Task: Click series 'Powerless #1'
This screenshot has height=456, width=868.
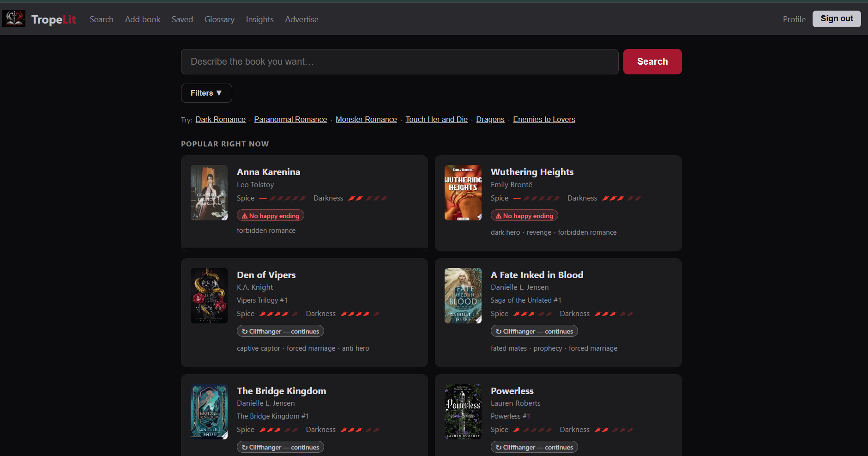Action: 510,416
